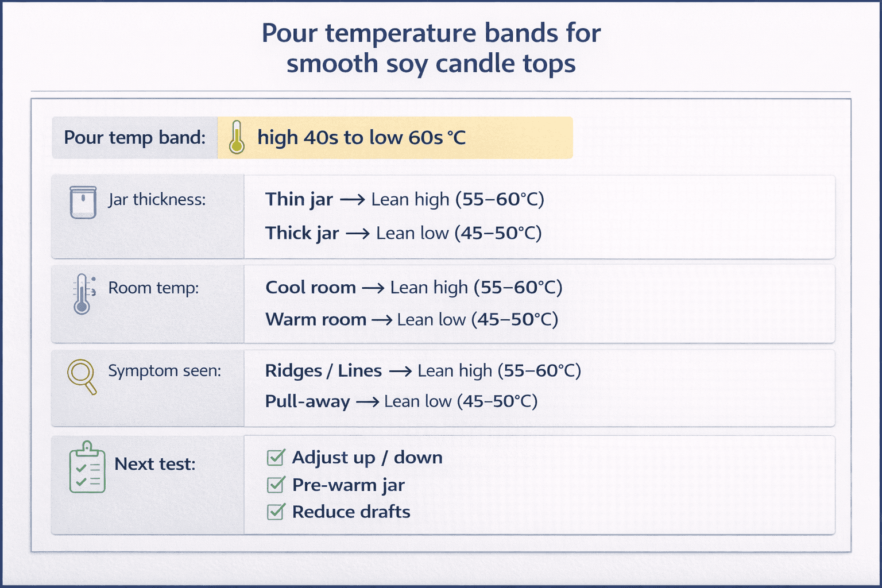Toggle the Adjust up / down checkbox
The width and height of the screenshot is (882, 588).
tap(276, 458)
